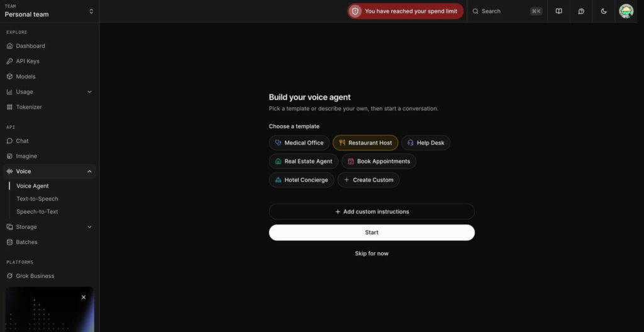Click the plus icon on Create Custom
This screenshot has height=332, width=644.
[347, 180]
